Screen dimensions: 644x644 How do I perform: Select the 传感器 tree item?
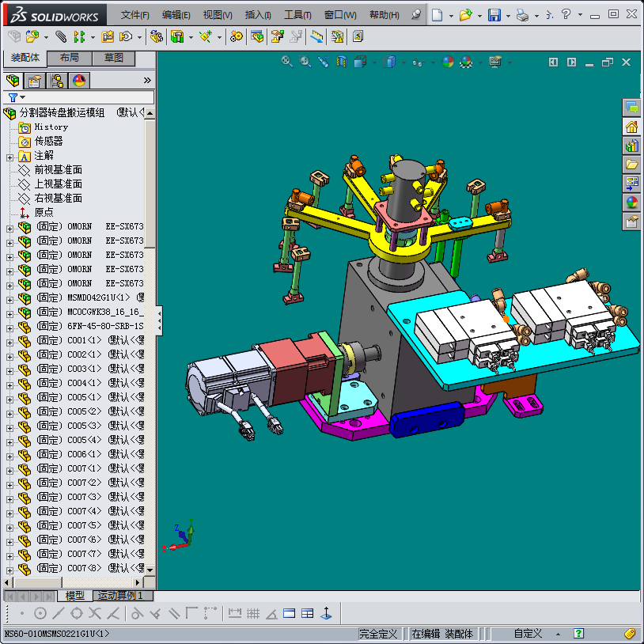48,142
